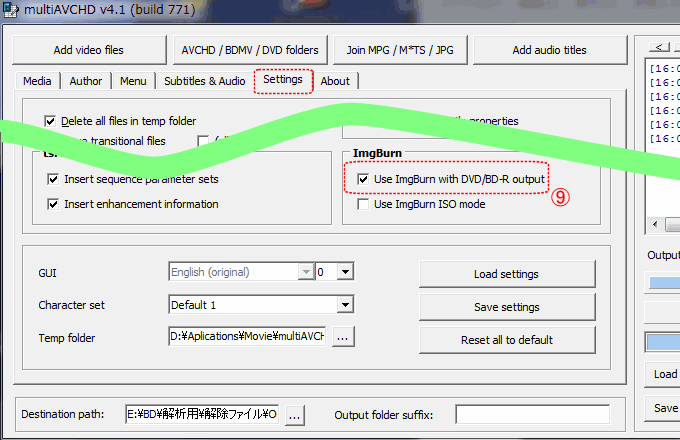Browse for the Temp folder location
Image resolution: width=680 pixels, height=440 pixels.
[343, 338]
